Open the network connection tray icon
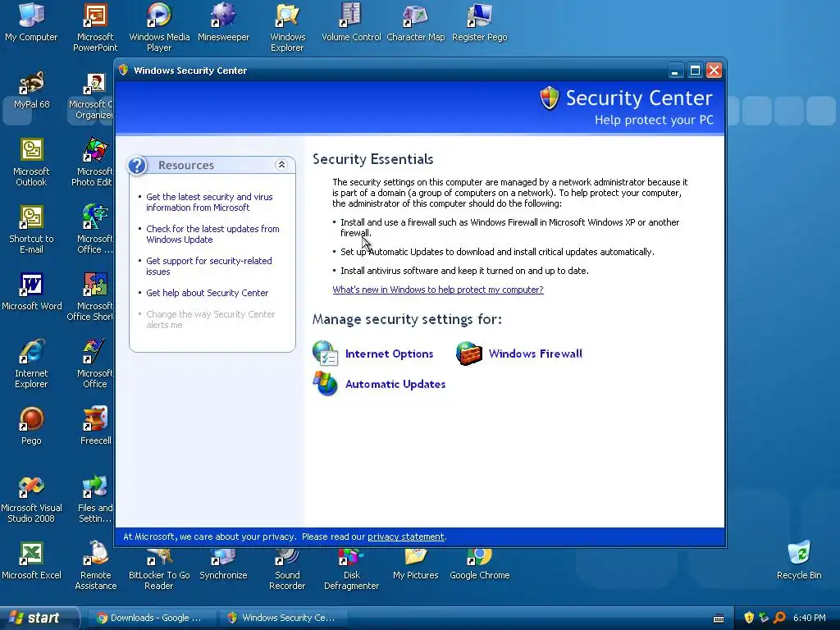Screen dimensions: 840x630 (x=764, y=618)
